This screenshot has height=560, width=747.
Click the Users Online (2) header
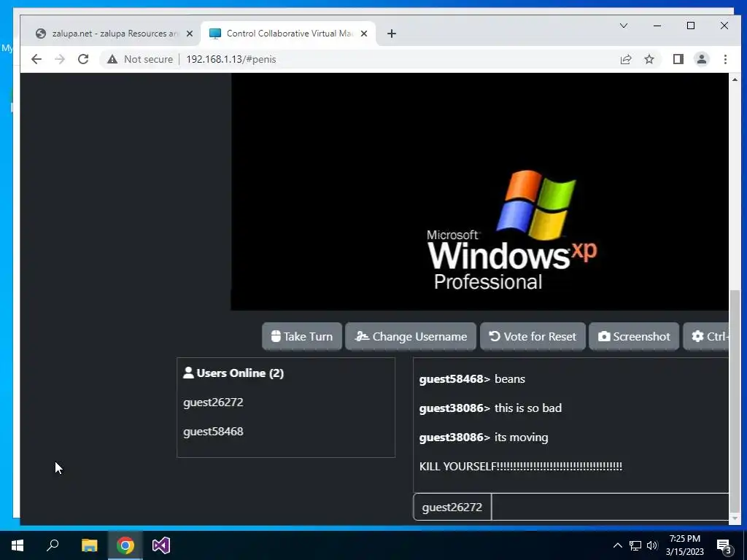click(x=233, y=373)
